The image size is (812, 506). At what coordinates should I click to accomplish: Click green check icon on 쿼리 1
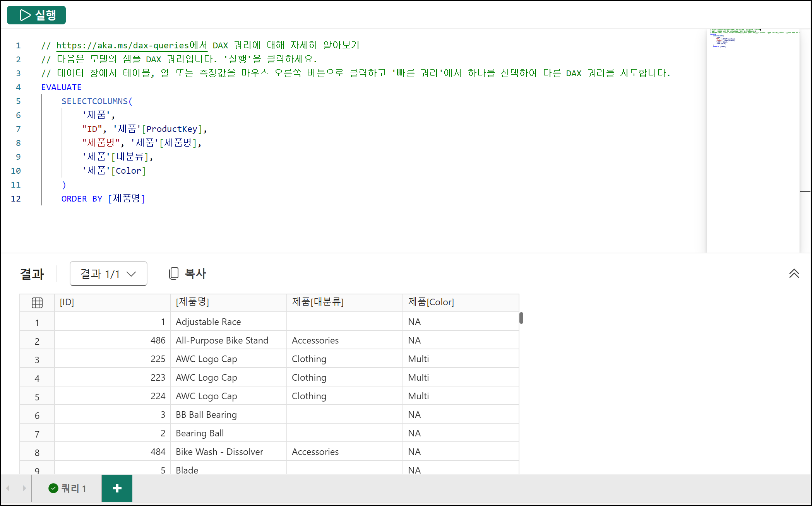tap(53, 488)
